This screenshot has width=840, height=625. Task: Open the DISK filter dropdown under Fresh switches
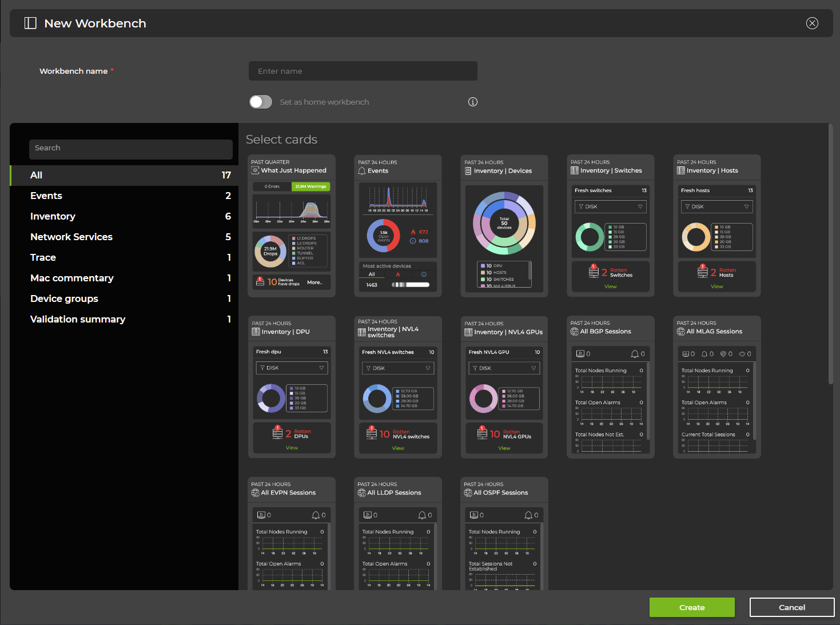pyautogui.click(x=610, y=206)
